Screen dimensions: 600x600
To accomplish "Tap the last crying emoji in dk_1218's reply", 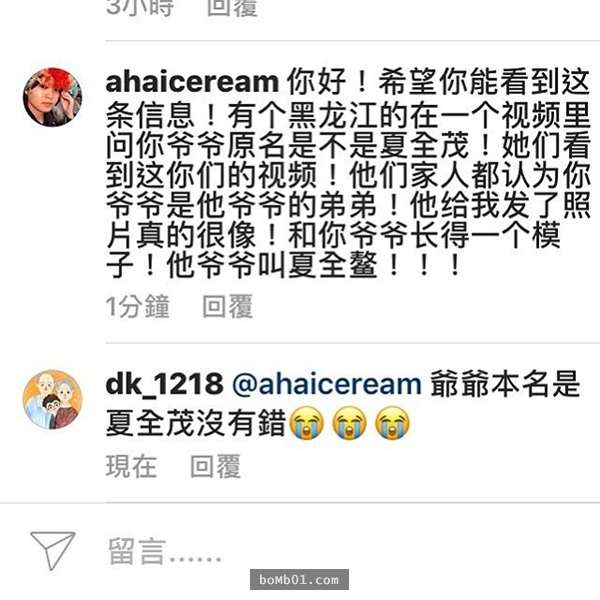I will pyautogui.click(x=392, y=423).
